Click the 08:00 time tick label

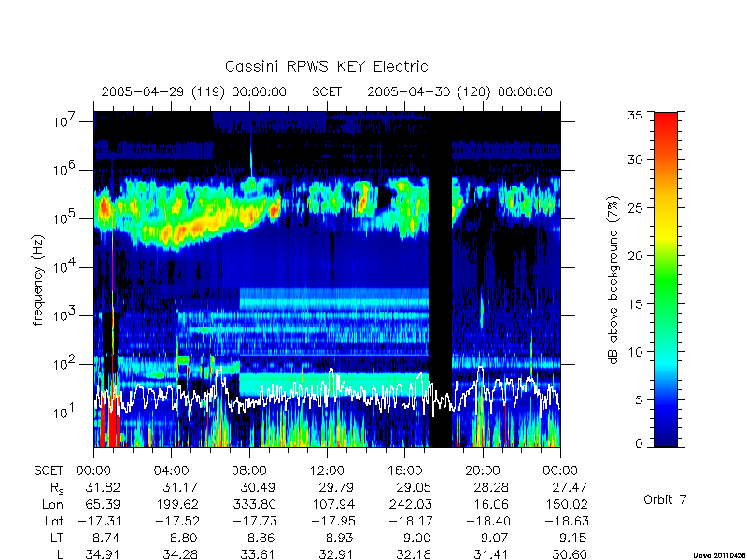coord(249,470)
